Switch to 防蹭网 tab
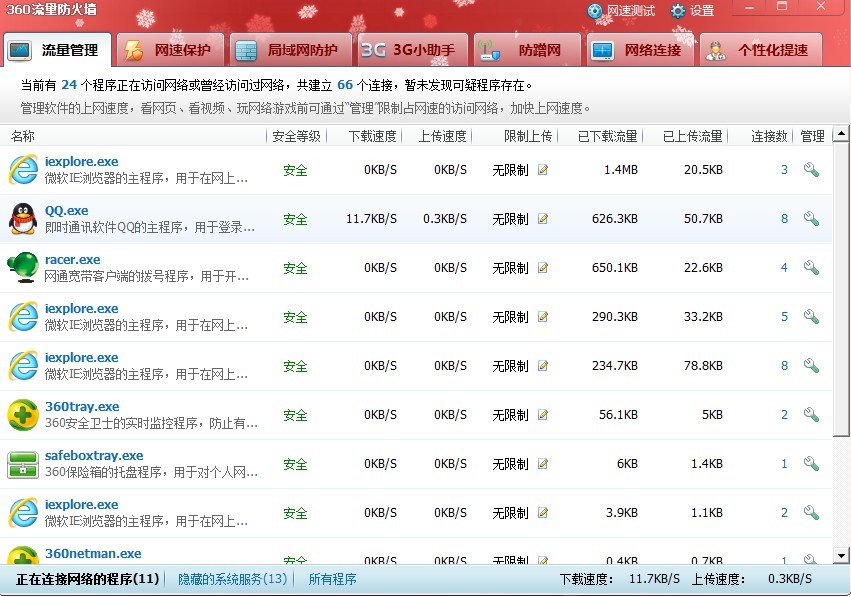 point(527,50)
